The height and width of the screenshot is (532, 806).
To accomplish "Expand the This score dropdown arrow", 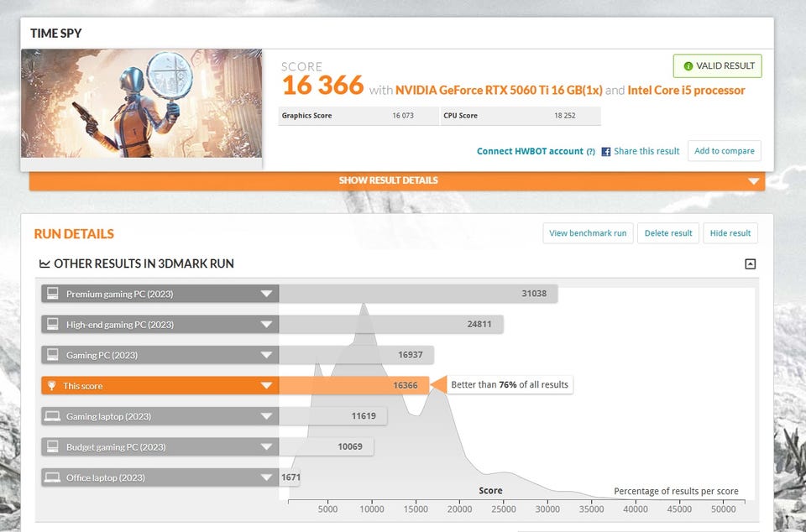I will pyautogui.click(x=266, y=386).
